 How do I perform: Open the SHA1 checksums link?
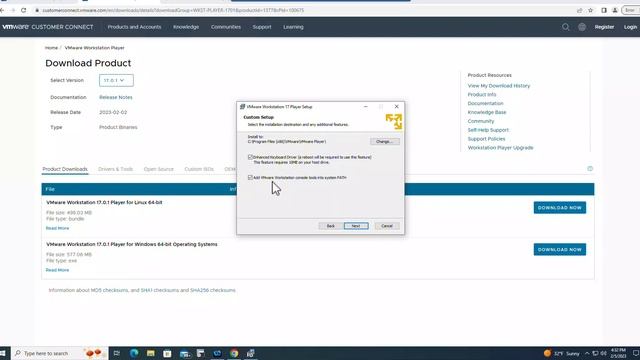[160, 290]
